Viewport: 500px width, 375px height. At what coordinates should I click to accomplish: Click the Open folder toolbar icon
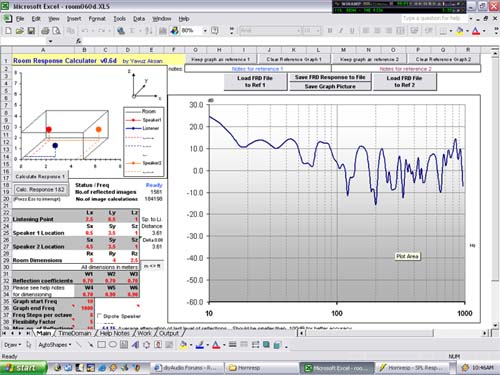pos(20,31)
